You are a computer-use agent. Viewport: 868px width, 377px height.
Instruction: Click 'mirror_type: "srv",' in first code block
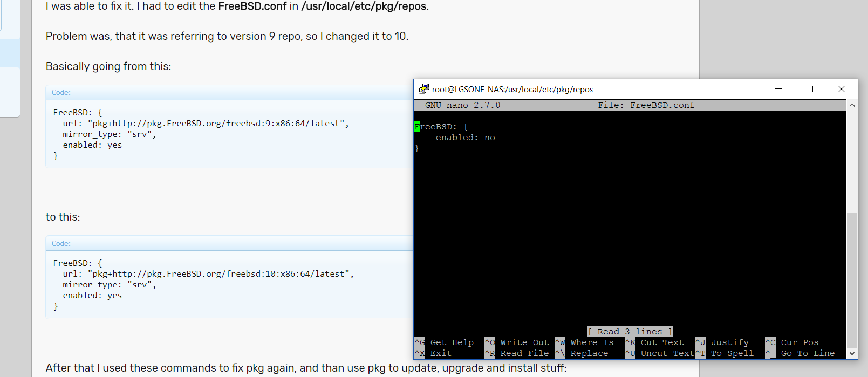(x=110, y=134)
